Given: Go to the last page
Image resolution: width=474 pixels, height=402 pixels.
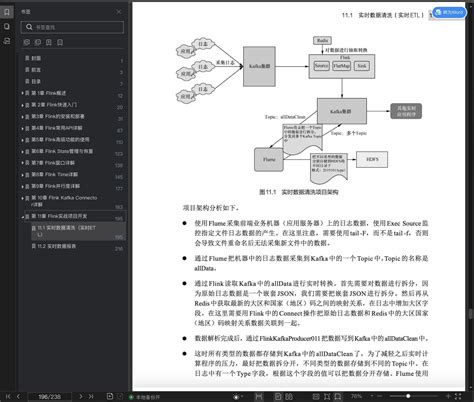Looking at the screenshot, I should tap(91, 396).
